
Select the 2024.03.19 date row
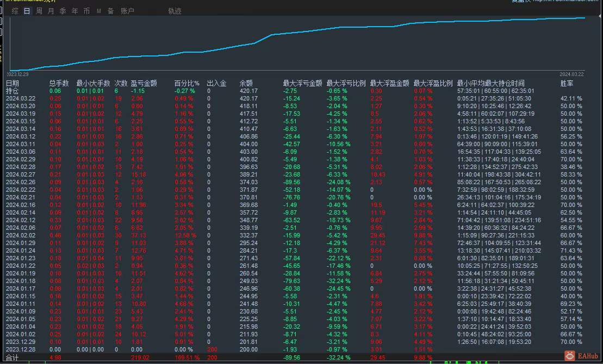pyautogui.click(x=20, y=114)
